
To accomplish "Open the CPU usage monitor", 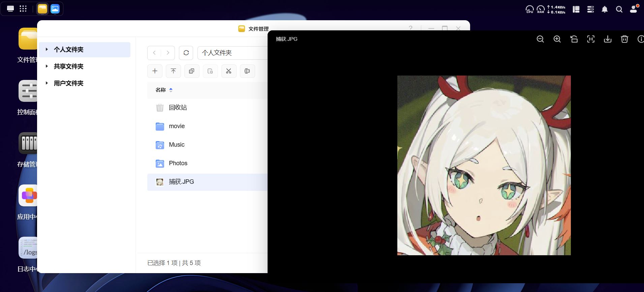I will pos(530,9).
